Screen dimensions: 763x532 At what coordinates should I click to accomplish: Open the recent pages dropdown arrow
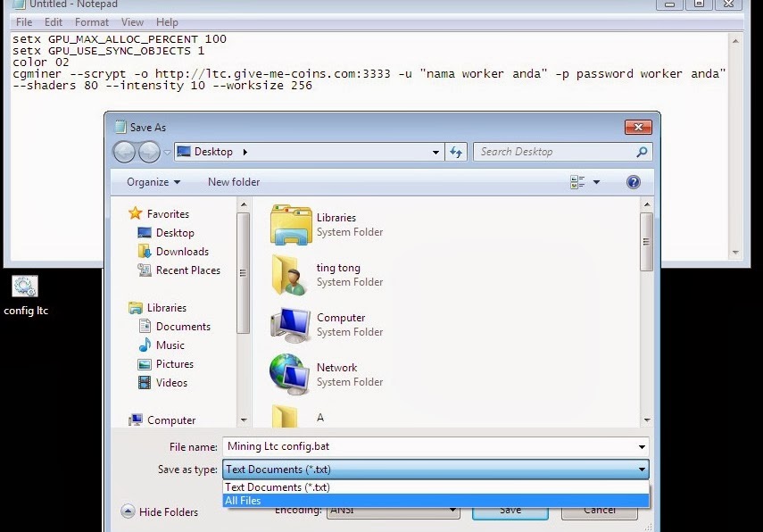coord(167,153)
